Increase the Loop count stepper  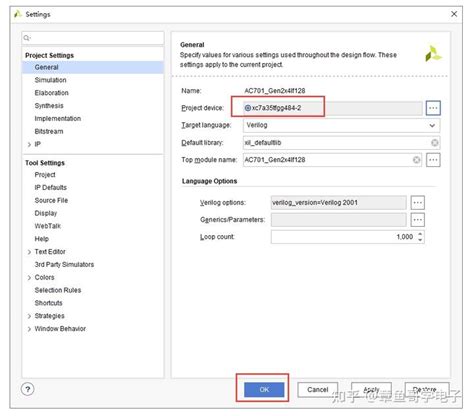pyautogui.click(x=420, y=233)
